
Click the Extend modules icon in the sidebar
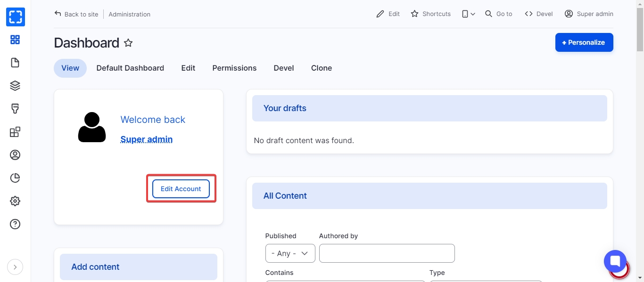tap(15, 132)
